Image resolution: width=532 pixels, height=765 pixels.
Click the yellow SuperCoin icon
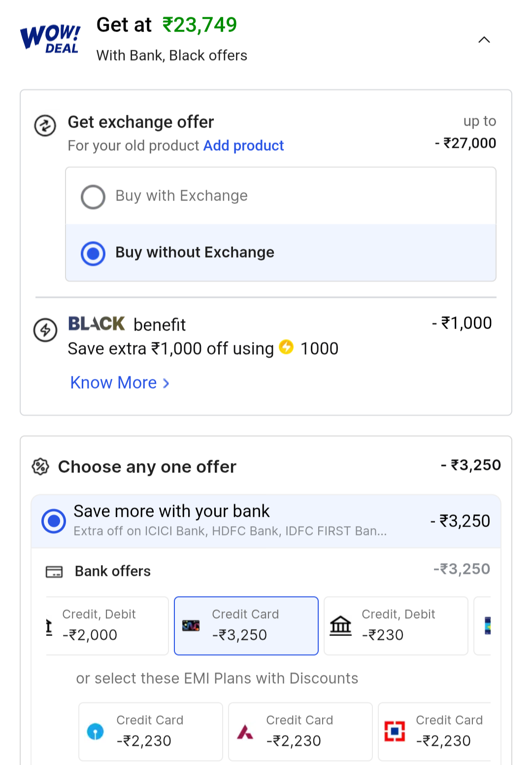pos(286,347)
